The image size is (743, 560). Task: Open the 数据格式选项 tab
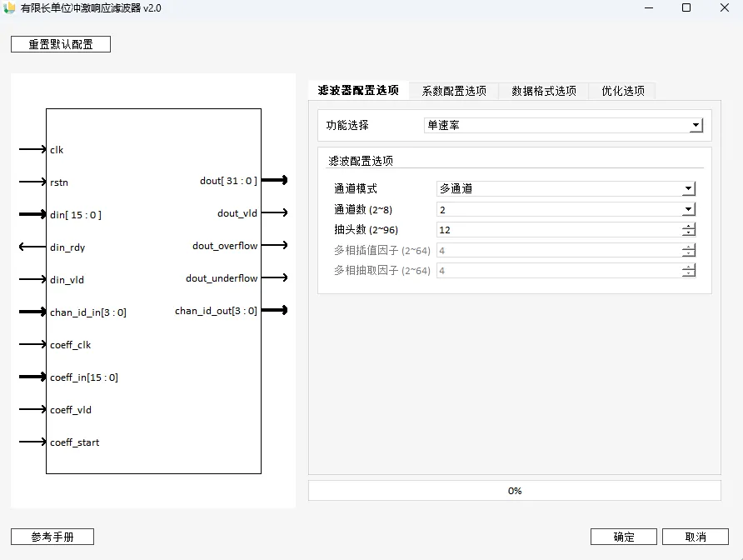(x=544, y=91)
